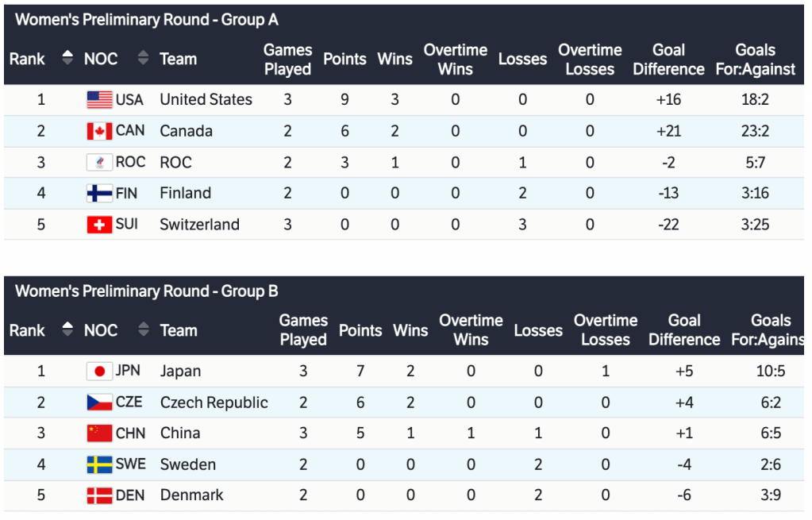
Task: Click the Japan flag icon
Action: click(x=99, y=372)
